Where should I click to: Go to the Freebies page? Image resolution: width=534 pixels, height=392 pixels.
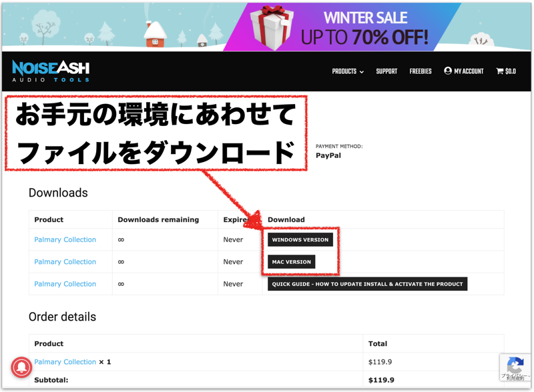[x=421, y=71]
